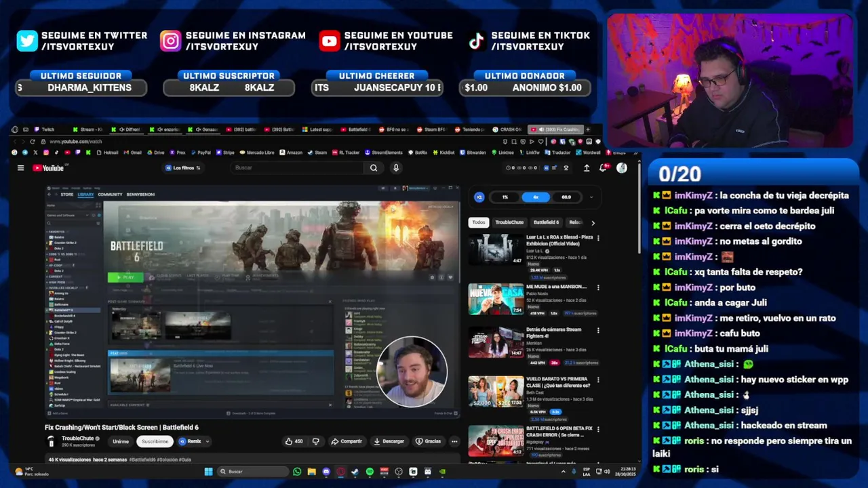This screenshot has height=488, width=868.
Task: Open the YouTube account avatar menu
Action: tap(622, 168)
